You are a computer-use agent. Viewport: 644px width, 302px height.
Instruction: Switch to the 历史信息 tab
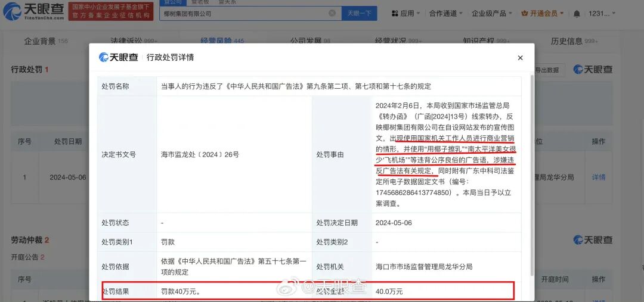pyautogui.click(x=574, y=41)
